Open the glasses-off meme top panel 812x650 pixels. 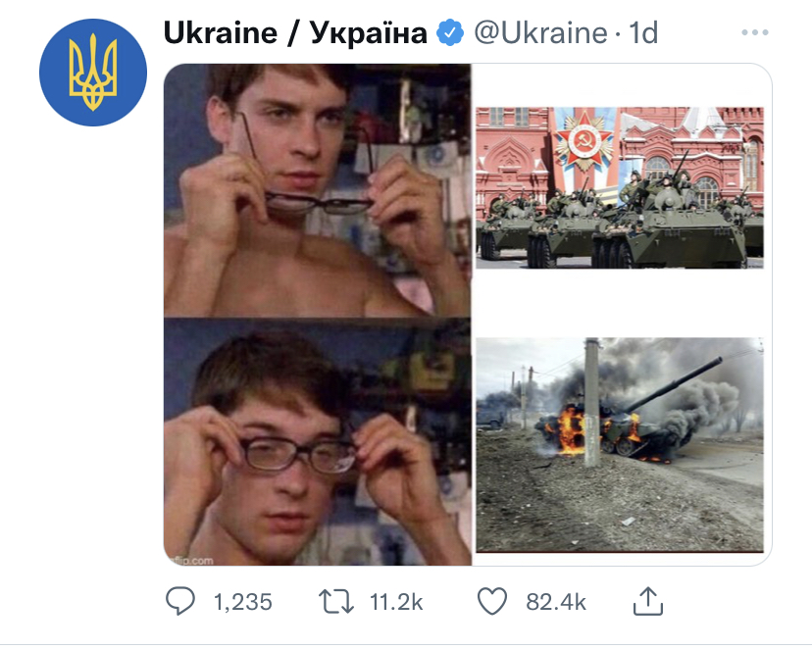pos(318,190)
